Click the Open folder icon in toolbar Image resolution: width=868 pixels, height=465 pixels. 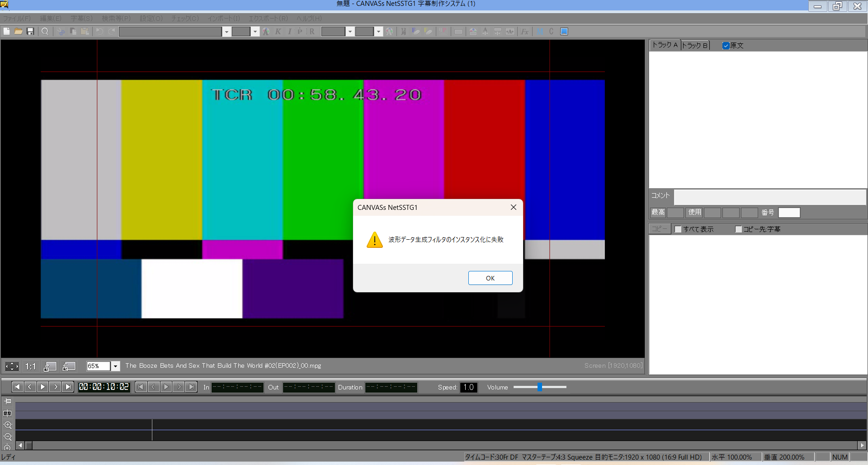pos(19,31)
